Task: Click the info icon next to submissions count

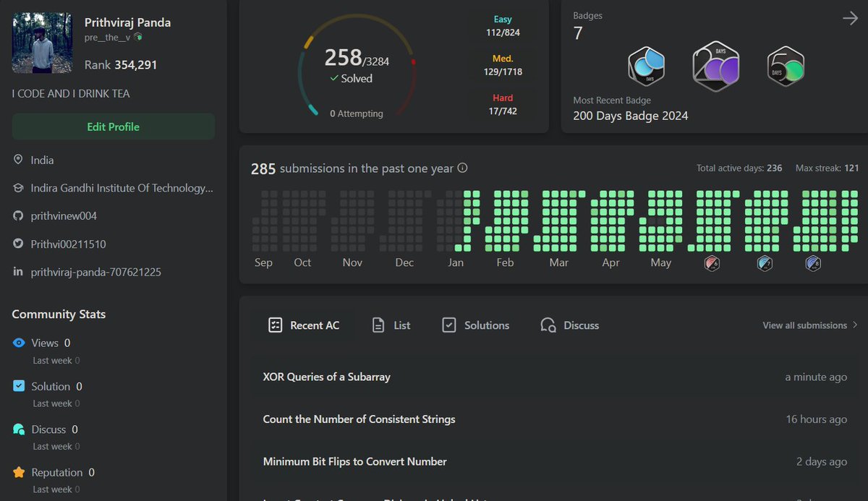Action: [462, 168]
